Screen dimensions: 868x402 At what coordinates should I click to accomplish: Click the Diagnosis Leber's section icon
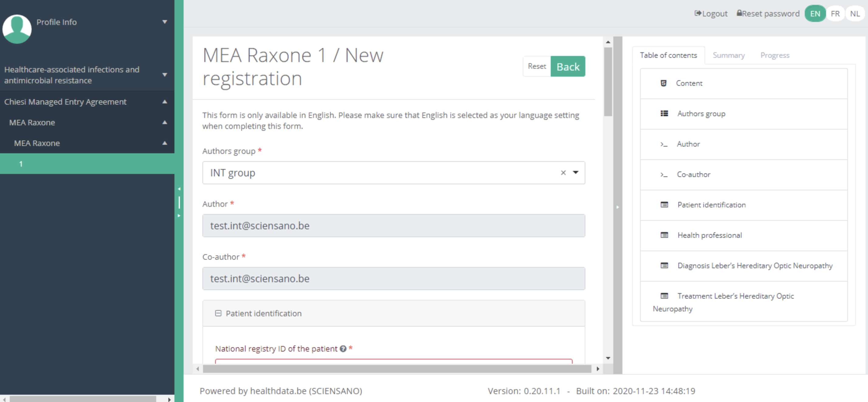(664, 265)
